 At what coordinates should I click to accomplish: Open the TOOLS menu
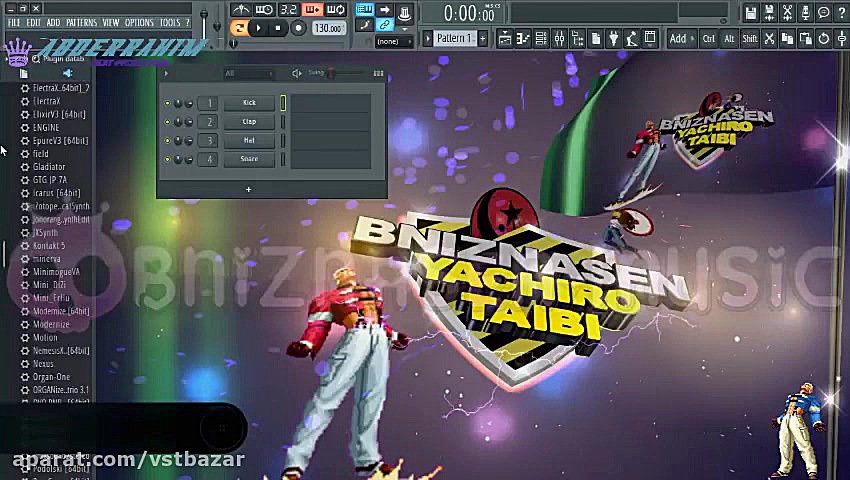point(170,23)
